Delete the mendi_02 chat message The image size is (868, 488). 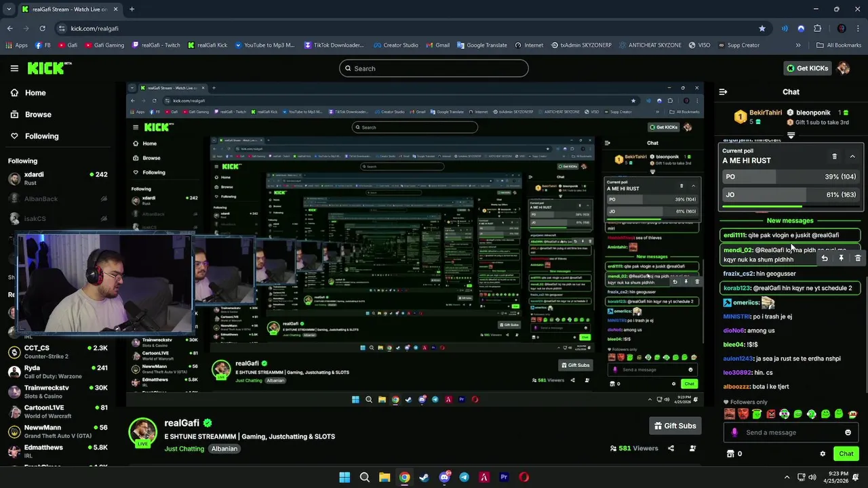[x=858, y=258]
